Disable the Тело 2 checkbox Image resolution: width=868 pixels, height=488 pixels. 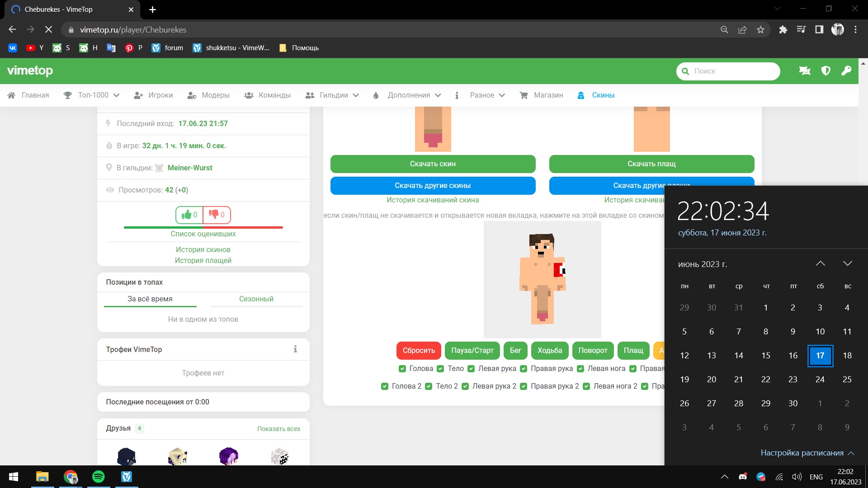point(429,386)
